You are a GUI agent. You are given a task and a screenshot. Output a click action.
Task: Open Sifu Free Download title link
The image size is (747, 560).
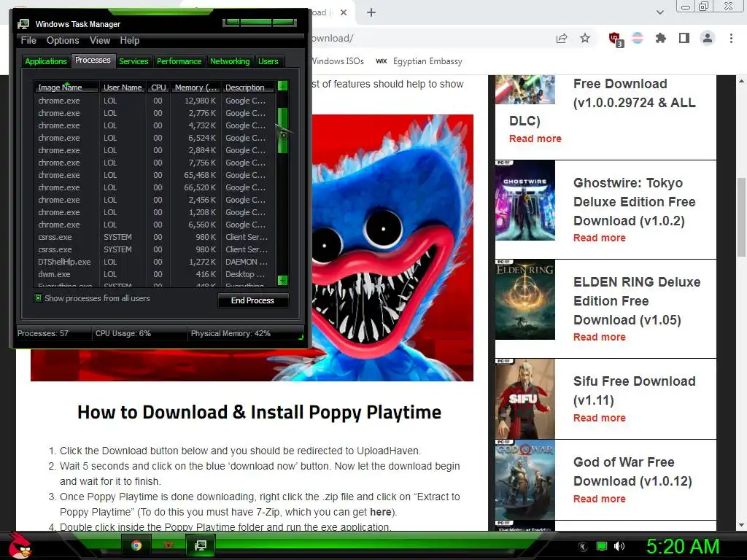coord(634,391)
